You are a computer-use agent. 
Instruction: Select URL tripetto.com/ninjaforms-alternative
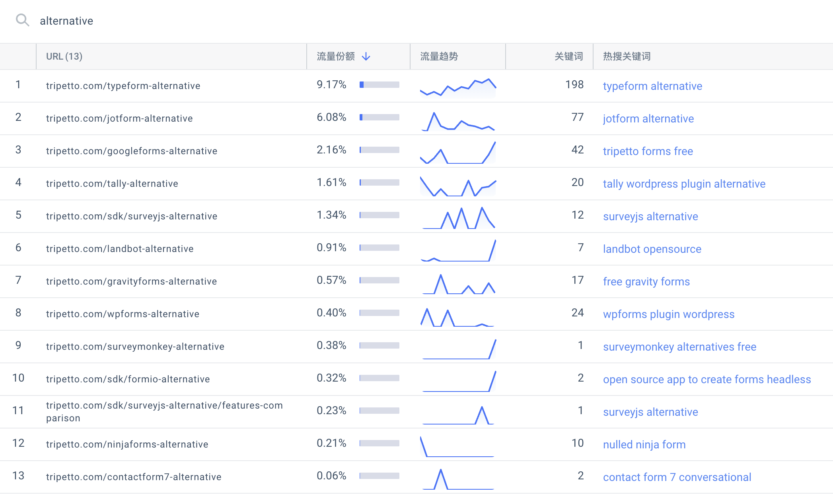click(x=127, y=444)
